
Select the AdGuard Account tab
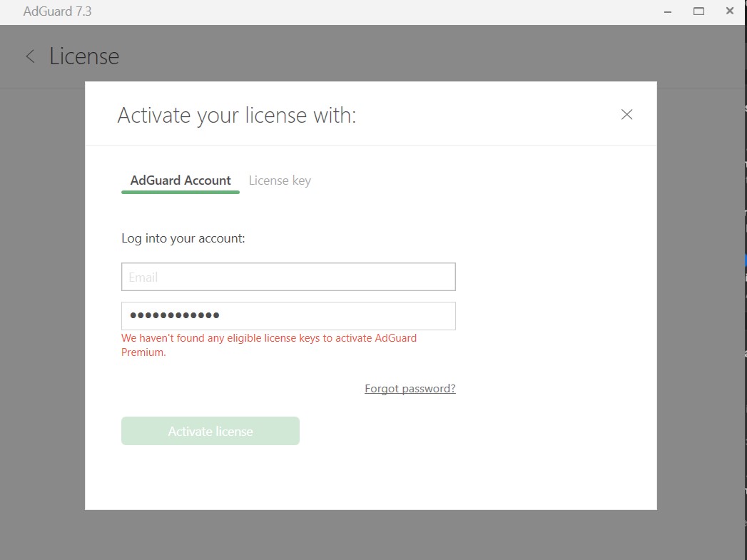(x=181, y=180)
